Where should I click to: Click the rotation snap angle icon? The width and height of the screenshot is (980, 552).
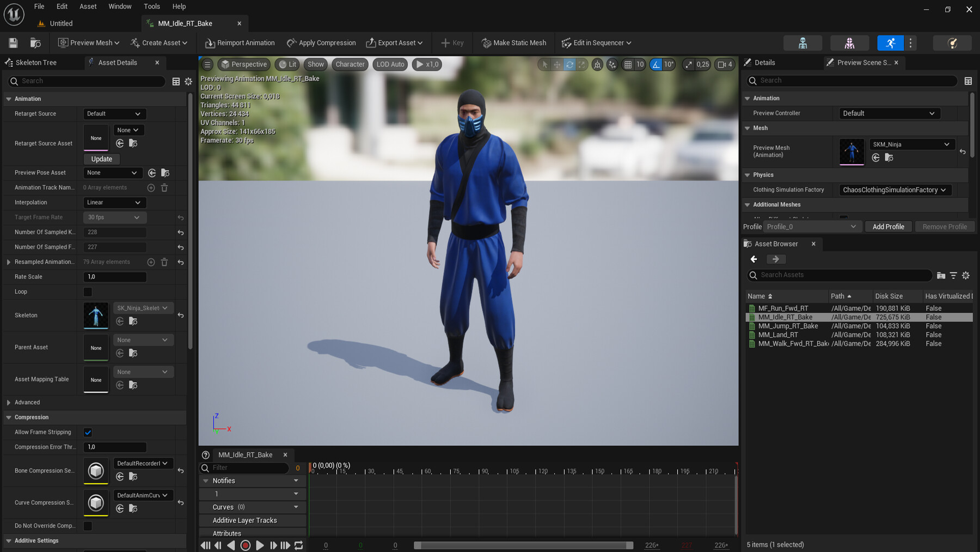click(x=655, y=64)
